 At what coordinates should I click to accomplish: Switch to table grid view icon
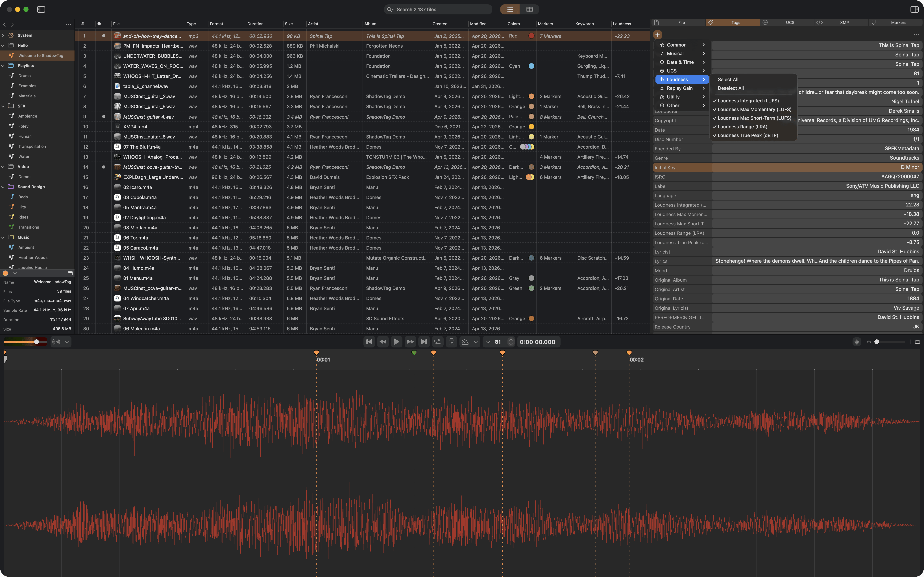(x=529, y=10)
